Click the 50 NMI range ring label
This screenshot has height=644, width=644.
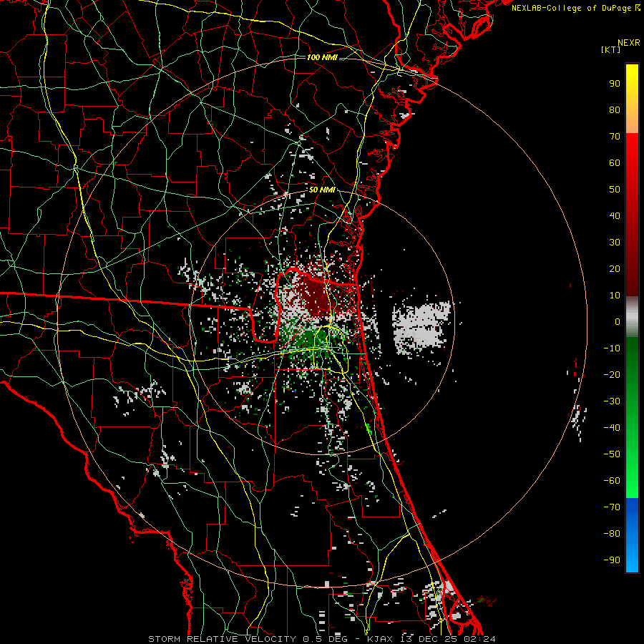coord(322,190)
